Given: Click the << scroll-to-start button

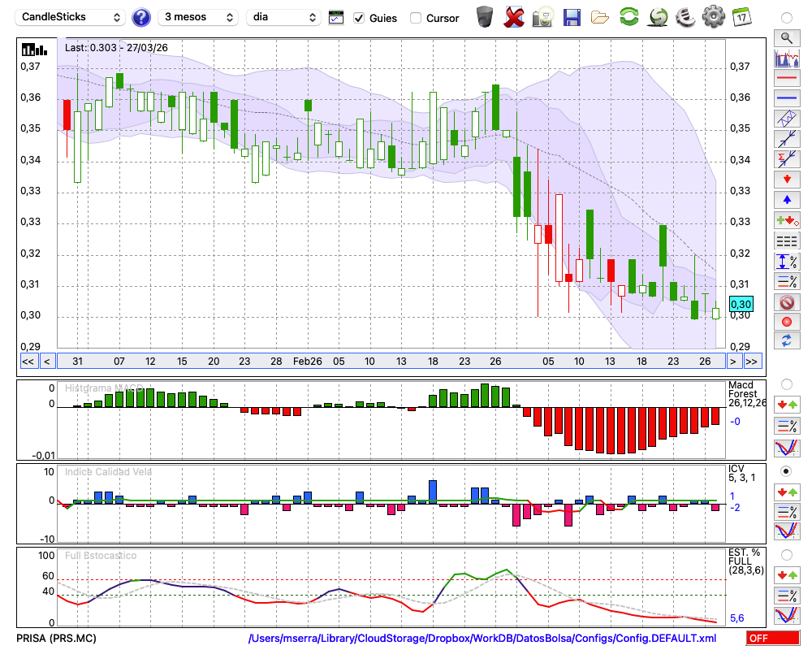Looking at the screenshot, I should [28, 362].
